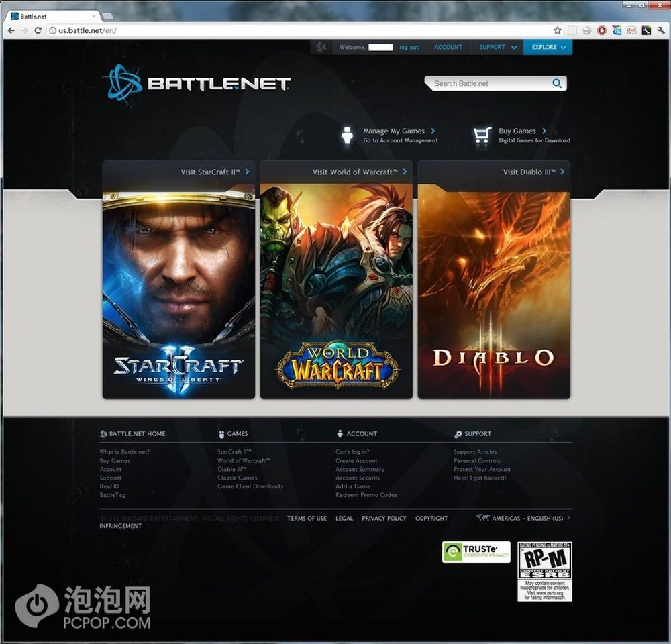The width and height of the screenshot is (671, 644).
Task: Go back using the browser back arrow
Action: tap(11, 30)
